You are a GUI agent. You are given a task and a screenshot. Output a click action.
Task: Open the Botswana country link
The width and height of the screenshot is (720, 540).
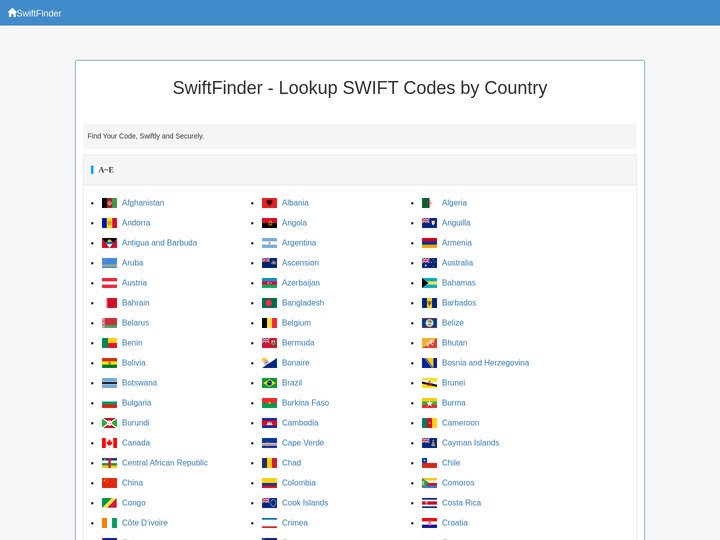(140, 383)
